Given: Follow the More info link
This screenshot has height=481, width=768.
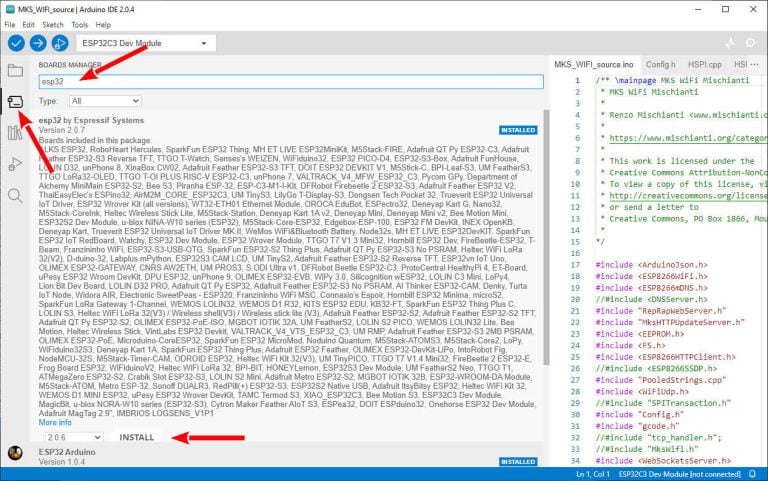Looking at the screenshot, I should (54, 423).
